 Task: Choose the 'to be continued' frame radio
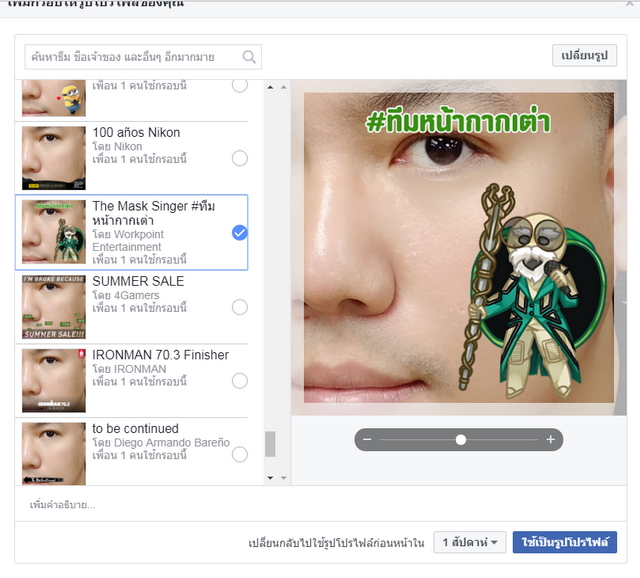(x=240, y=455)
